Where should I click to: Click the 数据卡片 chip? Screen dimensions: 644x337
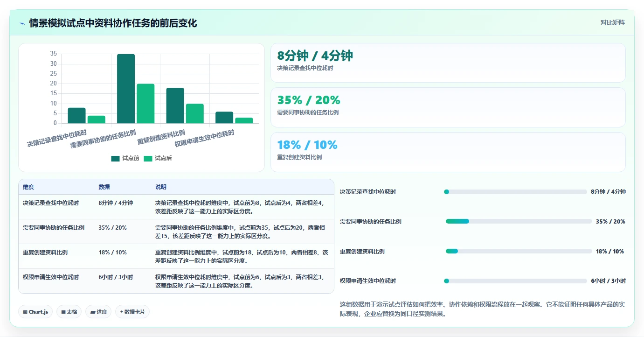(x=132, y=312)
